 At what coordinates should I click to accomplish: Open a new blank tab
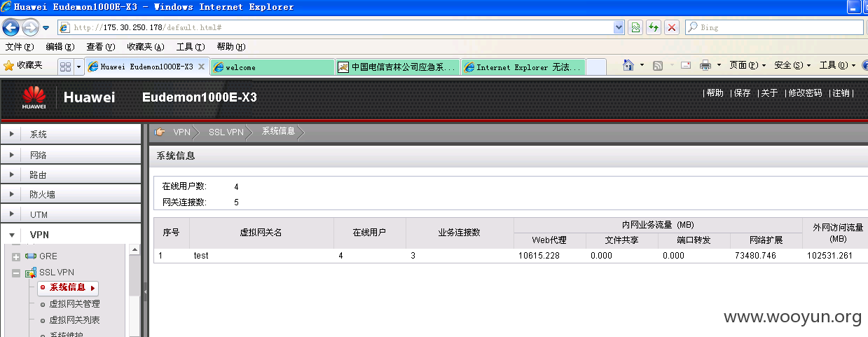click(596, 67)
